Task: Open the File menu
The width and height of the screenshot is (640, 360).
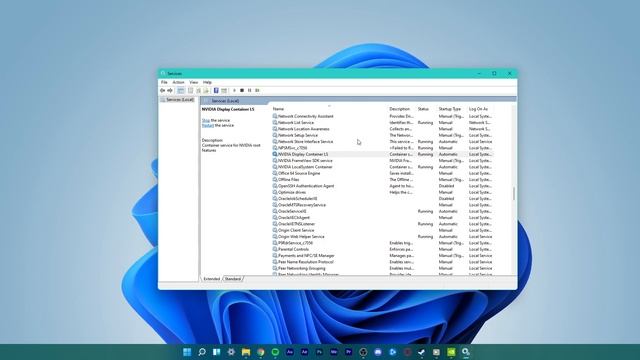Action: point(164,82)
